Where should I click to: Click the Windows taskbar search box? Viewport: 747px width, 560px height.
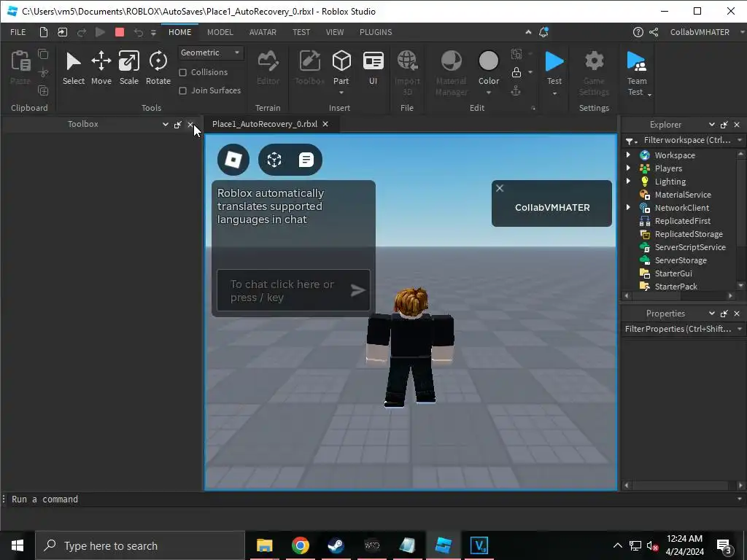[140, 545]
